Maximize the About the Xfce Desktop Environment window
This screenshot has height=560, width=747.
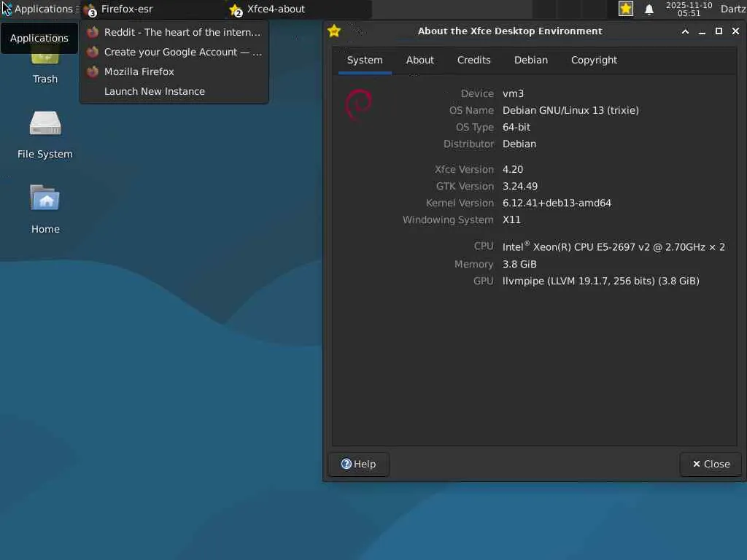pos(719,31)
